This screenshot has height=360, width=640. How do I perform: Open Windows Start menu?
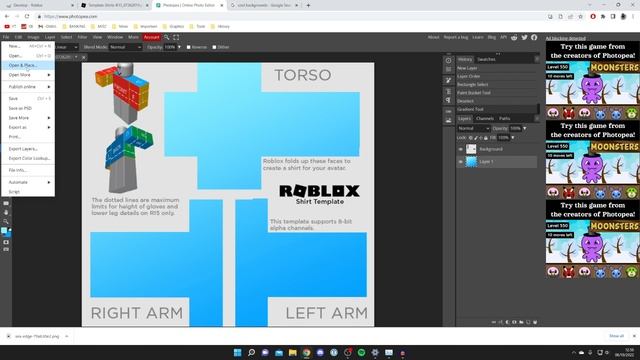238,352
